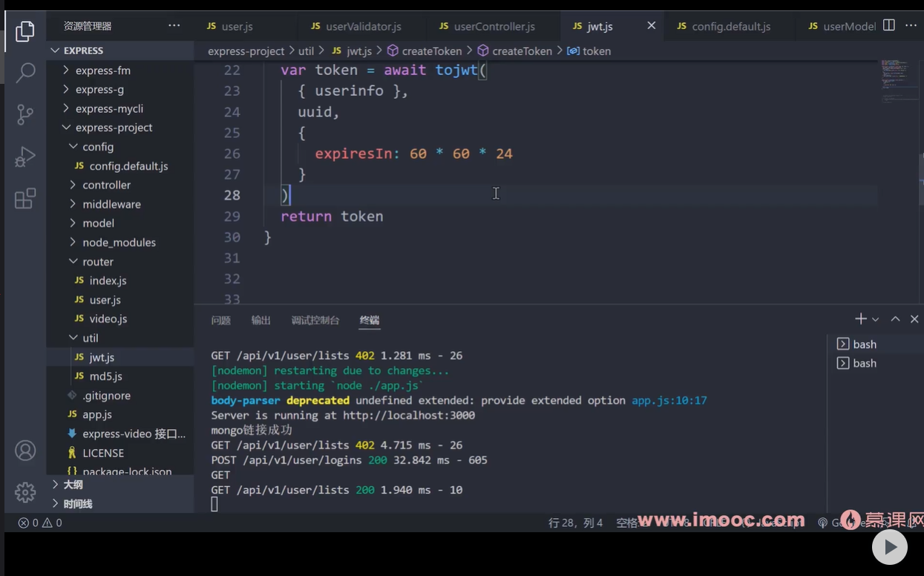Open the Explorer view in activity bar
The image size is (924, 576).
25,31
